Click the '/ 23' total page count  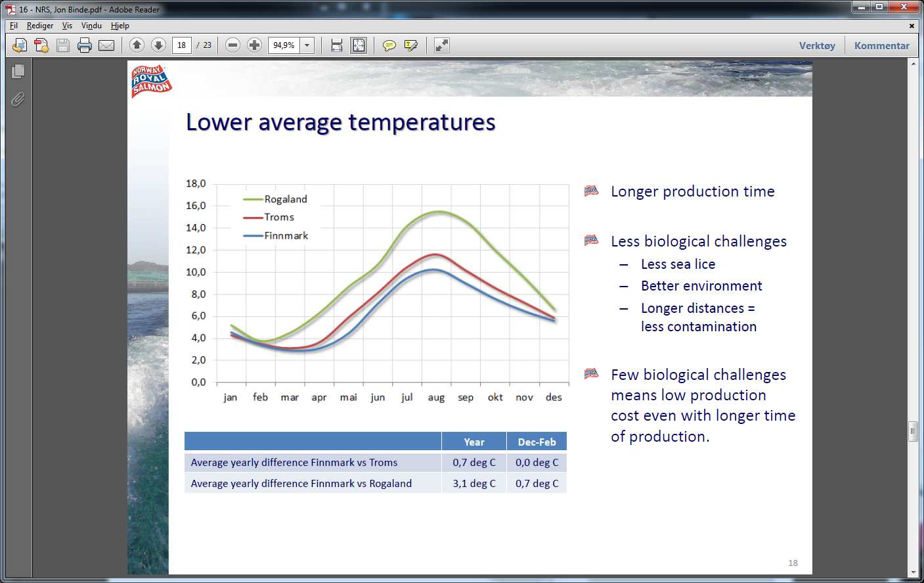(204, 45)
